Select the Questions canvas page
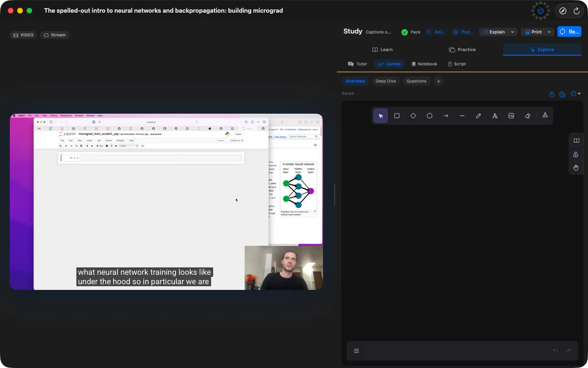The height and width of the screenshot is (368, 588). click(416, 81)
